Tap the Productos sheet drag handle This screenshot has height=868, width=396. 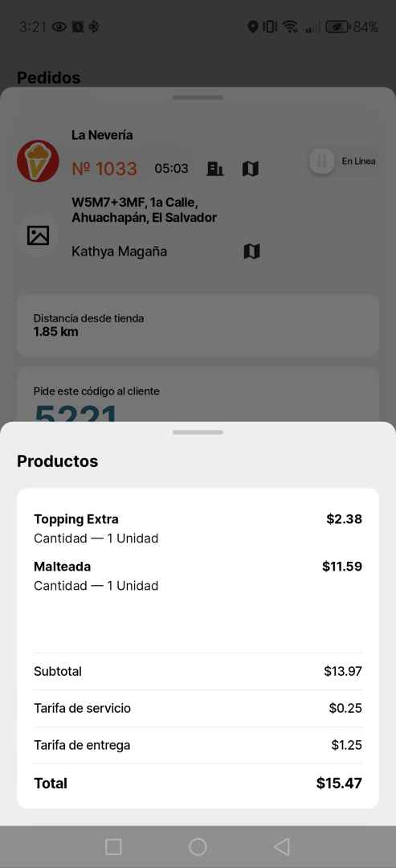coord(198,432)
